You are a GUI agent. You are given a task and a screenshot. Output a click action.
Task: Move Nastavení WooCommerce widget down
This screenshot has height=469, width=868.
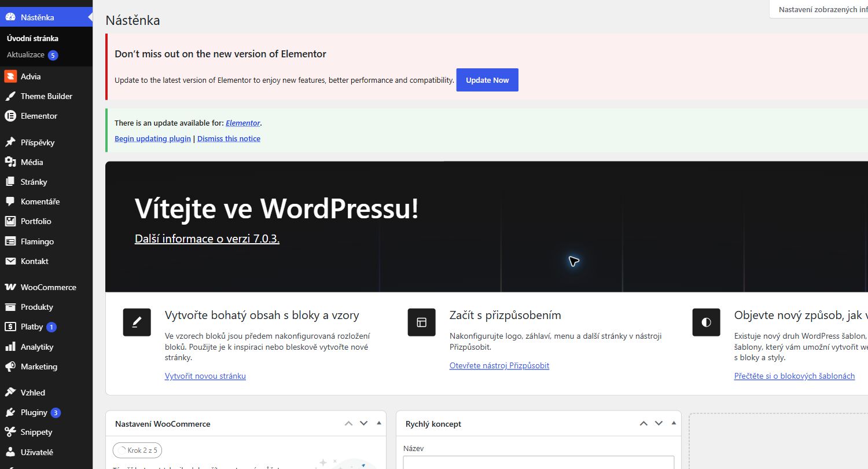click(363, 423)
